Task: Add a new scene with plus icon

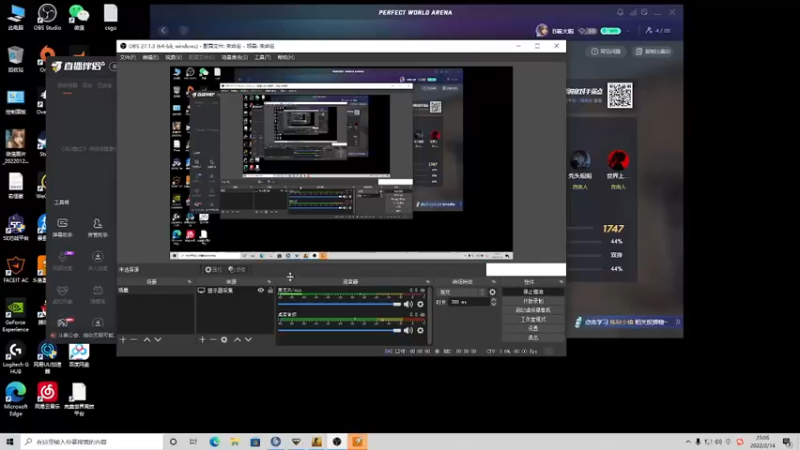Action: pos(122,339)
